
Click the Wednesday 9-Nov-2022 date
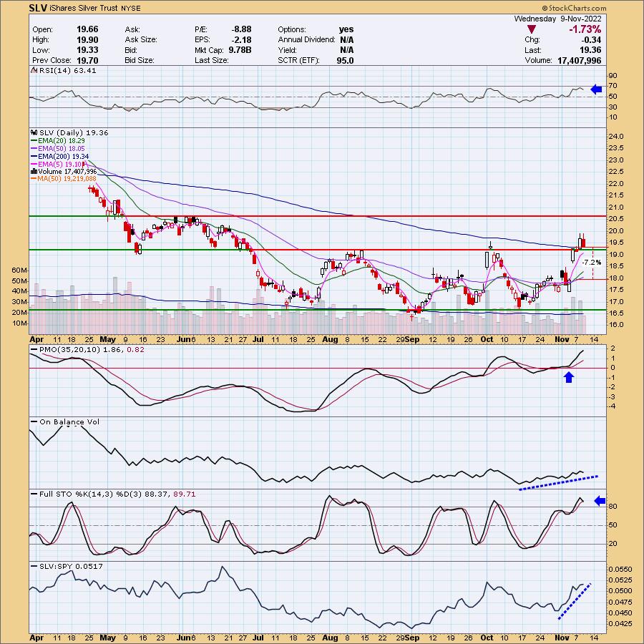pos(557,19)
